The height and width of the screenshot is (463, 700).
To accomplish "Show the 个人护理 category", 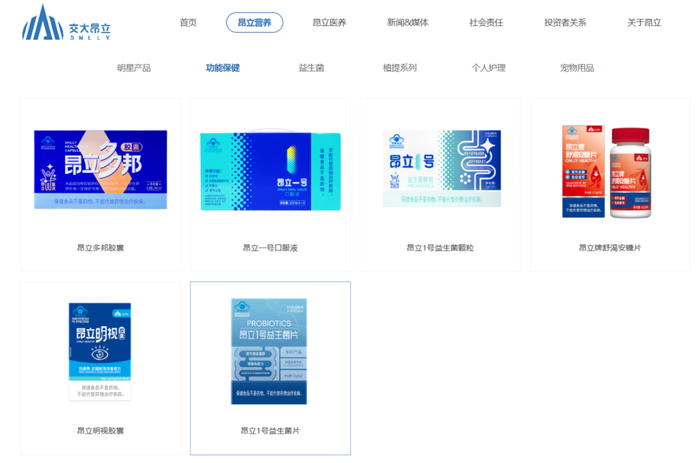I will pyautogui.click(x=488, y=68).
